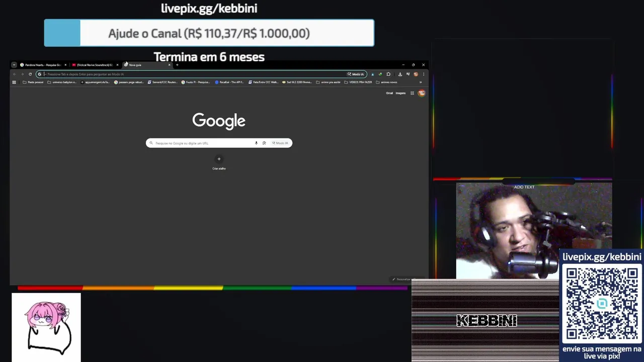Viewport: 644px width, 362px height.
Task: Expand the hidden bookmarks overflow chevron
Action: [421, 82]
